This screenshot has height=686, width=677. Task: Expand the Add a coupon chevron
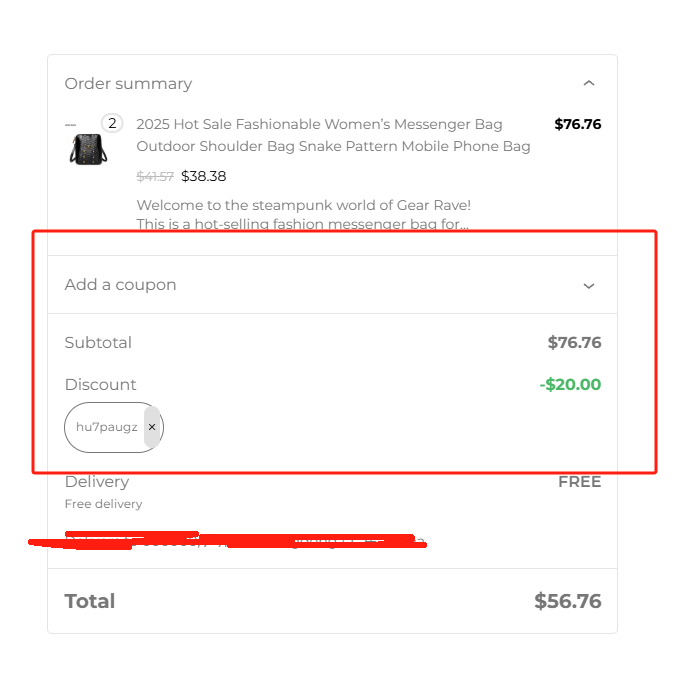(589, 285)
